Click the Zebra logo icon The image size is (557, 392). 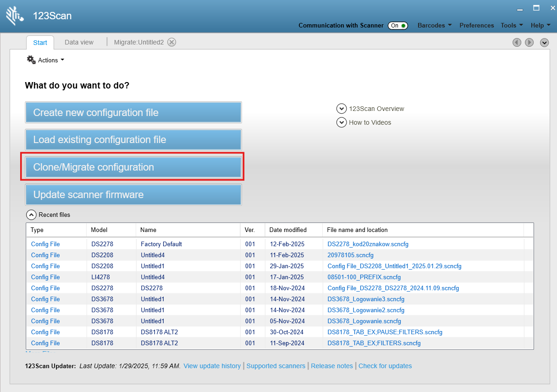(x=15, y=15)
